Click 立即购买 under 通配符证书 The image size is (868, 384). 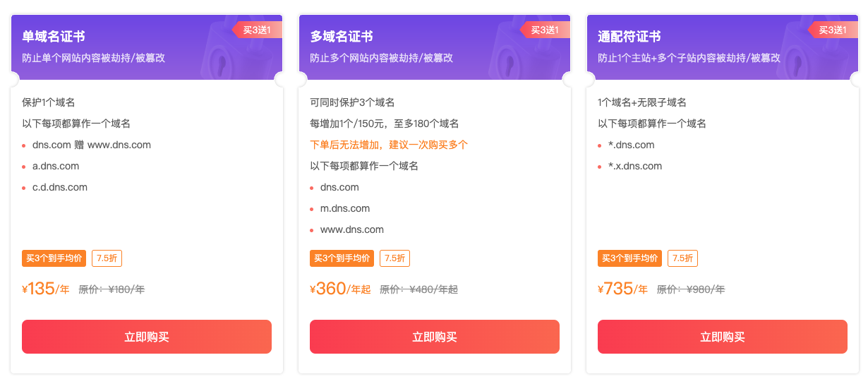(723, 337)
